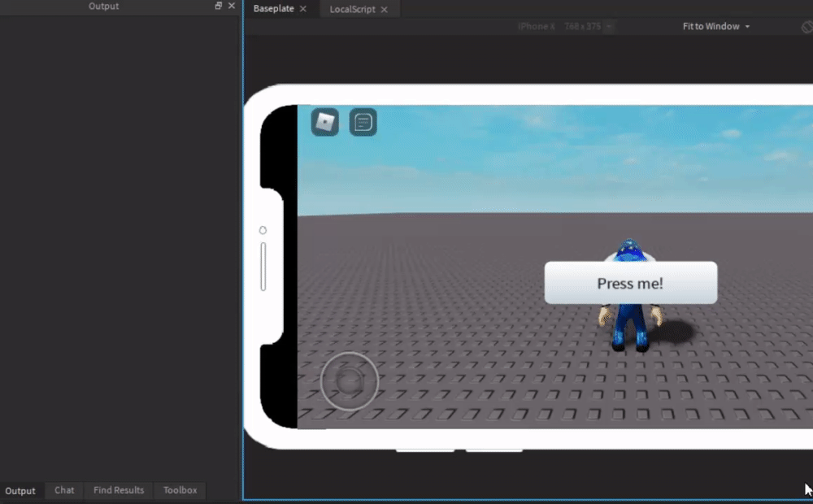Open the Roblox menu icon in emulator
The width and height of the screenshot is (813, 504).
click(325, 123)
